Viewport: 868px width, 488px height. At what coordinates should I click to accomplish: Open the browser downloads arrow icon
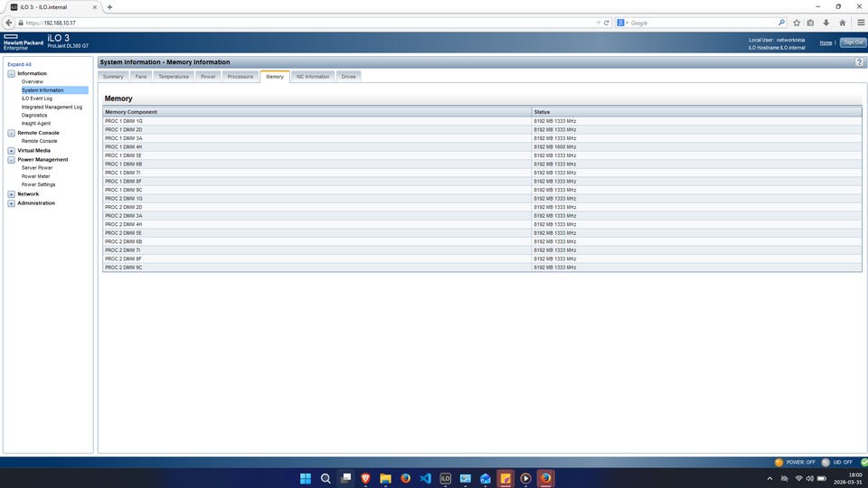coord(826,23)
